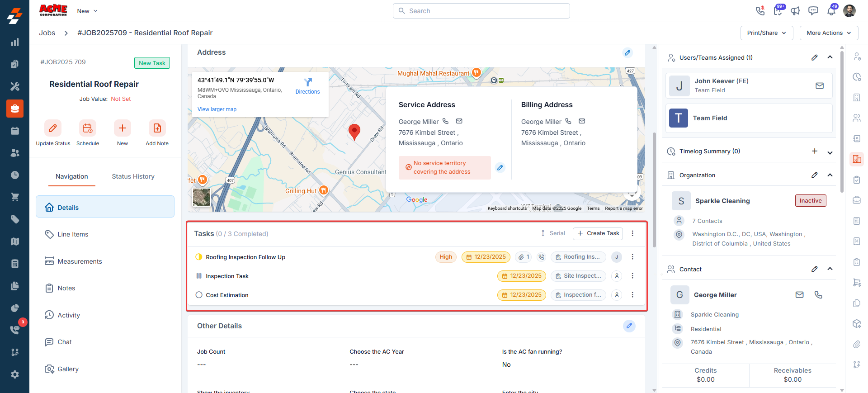Click the High priority tag
This screenshot has height=393, width=868.
pyautogui.click(x=446, y=257)
